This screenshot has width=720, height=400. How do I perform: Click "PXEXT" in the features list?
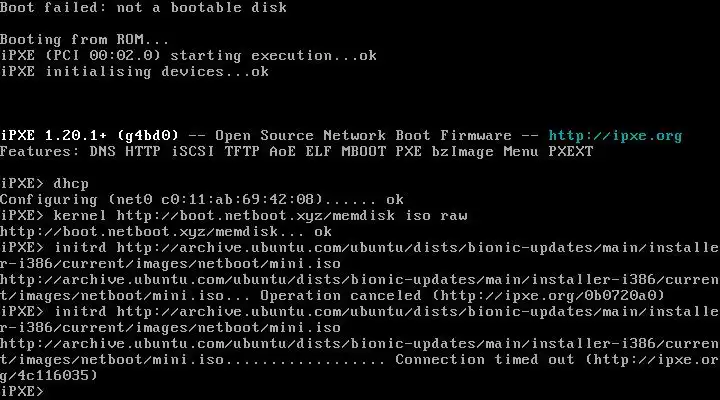pyautogui.click(x=570, y=152)
